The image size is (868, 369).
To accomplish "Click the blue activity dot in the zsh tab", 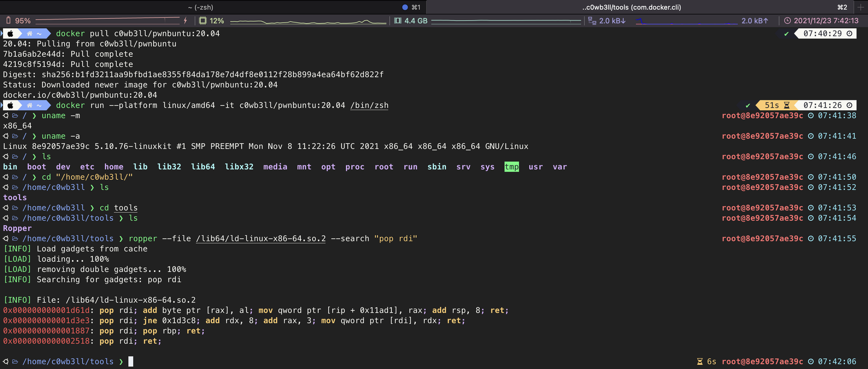I will point(405,7).
